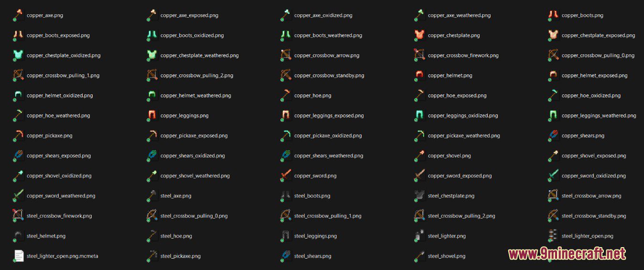Viewport: 644px width, 270px height.
Task: Select file name copper_crossbow_pulling_0.png
Action: point(598,55)
